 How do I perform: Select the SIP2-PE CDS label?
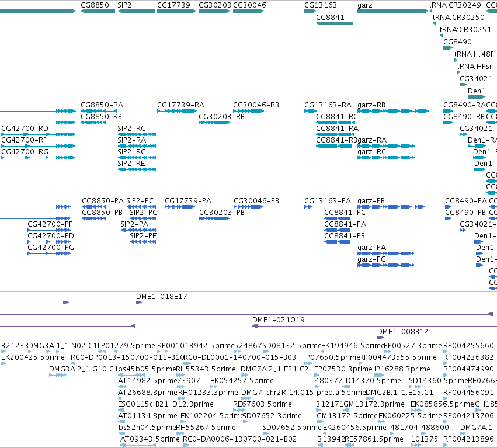(x=143, y=236)
